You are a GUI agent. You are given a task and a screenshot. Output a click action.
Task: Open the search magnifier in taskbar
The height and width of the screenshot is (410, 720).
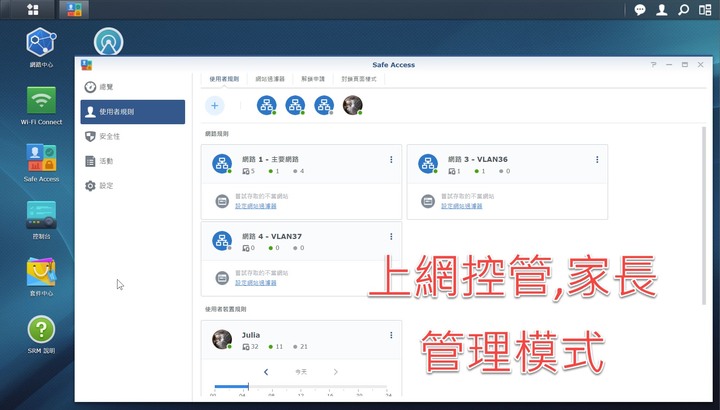pyautogui.click(x=684, y=10)
